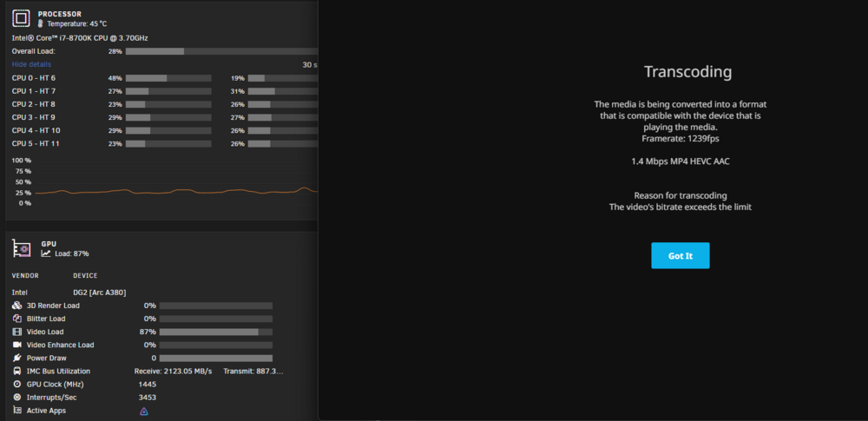The width and height of the screenshot is (868, 421).
Task: Click the 'CPU 3 - HT 9' row label
Action: [34, 117]
